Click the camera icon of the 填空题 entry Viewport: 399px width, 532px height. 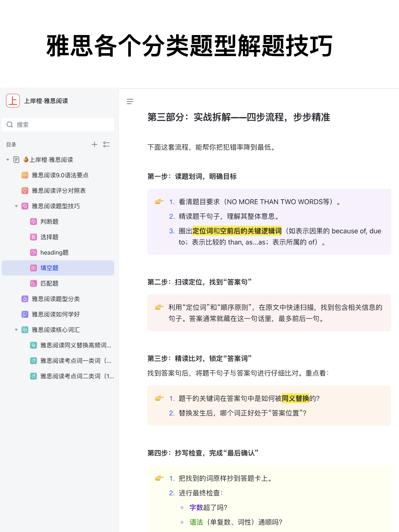(34, 268)
